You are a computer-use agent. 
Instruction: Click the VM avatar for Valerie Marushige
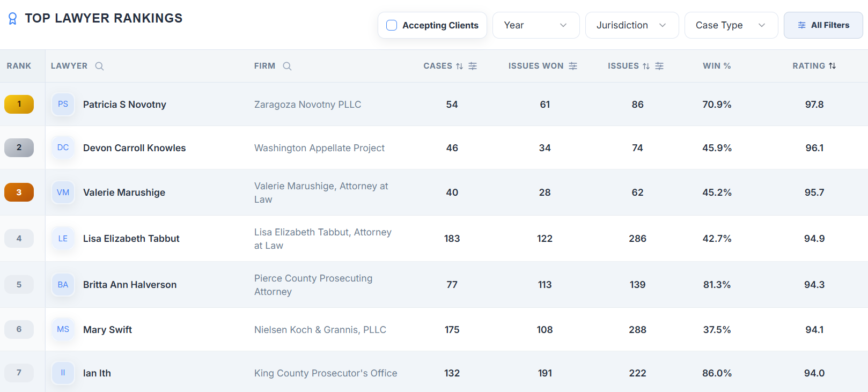[x=63, y=193]
